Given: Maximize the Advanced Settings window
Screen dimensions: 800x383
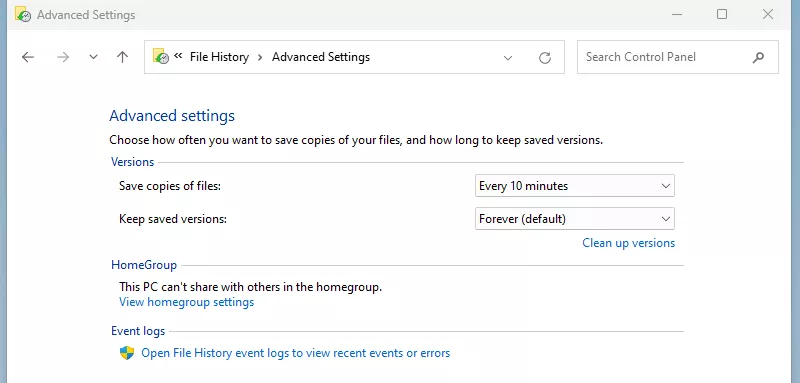Looking at the screenshot, I should pos(722,14).
